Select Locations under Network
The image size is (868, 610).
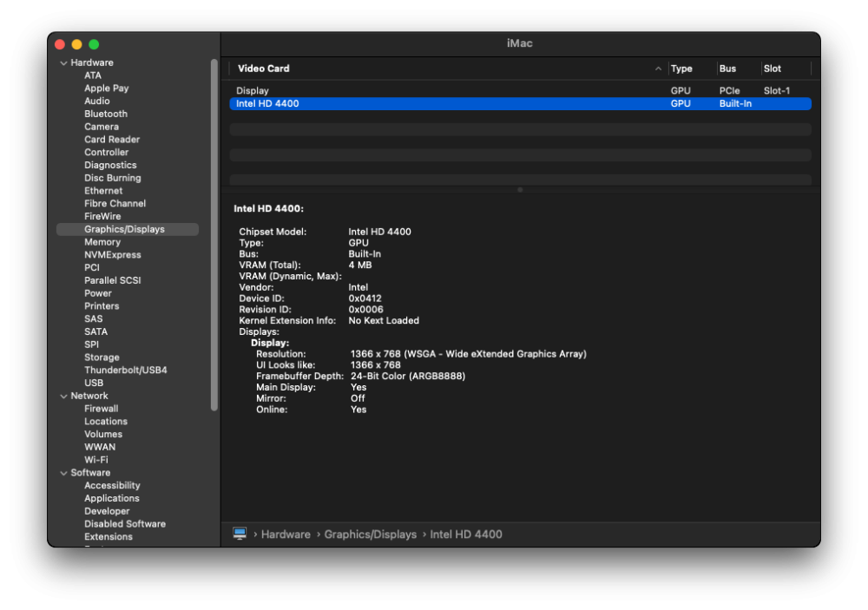click(x=106, y=421)
